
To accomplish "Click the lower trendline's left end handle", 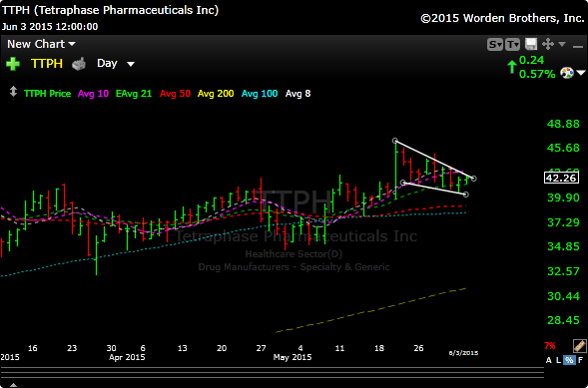I will coord(403,183).
